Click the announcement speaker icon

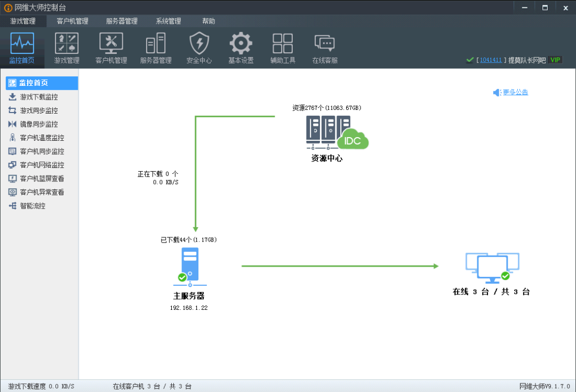coord(497,93)
